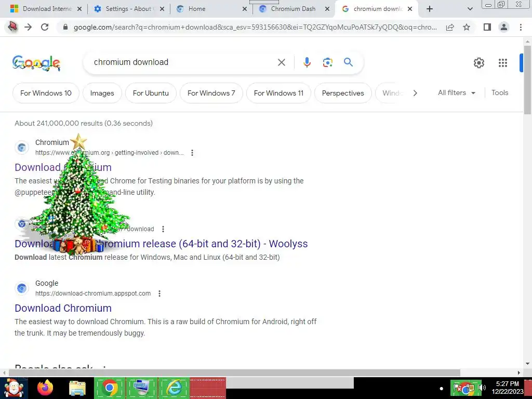Close the Home tab
The width and height of the screenshot is (532, 399).
point(245,9)
